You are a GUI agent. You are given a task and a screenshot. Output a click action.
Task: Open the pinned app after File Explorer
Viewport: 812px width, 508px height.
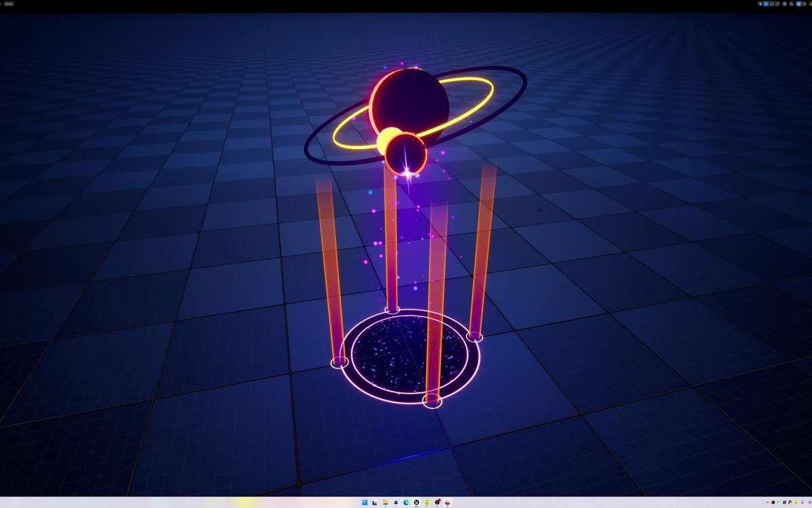[x=396, y=503]
